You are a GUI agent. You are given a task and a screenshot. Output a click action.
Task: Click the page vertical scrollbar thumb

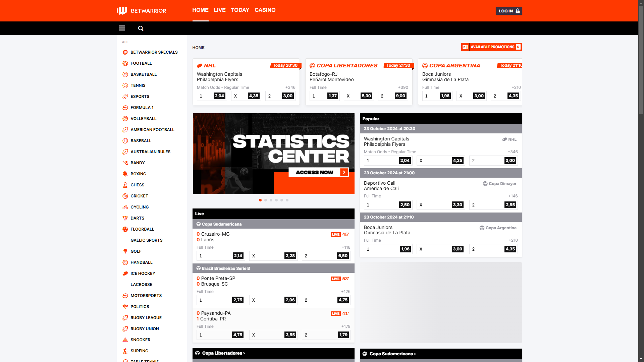click(x=641, y=60)
